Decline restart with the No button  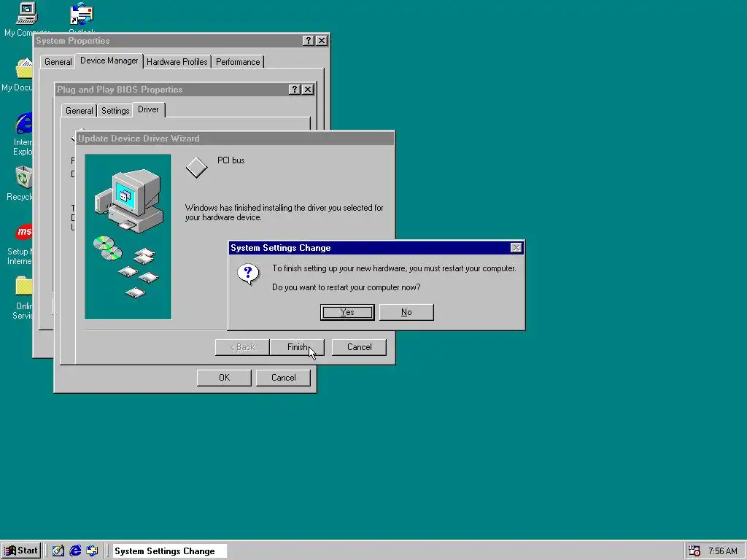tap(406, 312)
